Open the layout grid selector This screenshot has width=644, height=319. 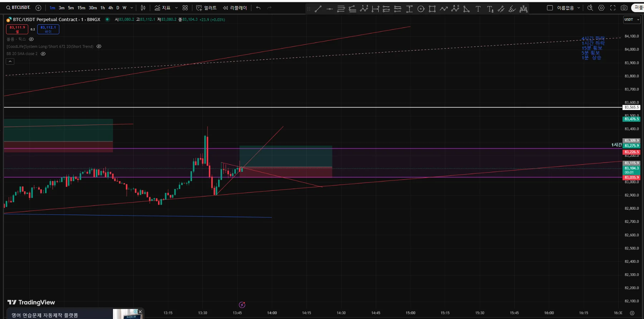tap(185, 8)
